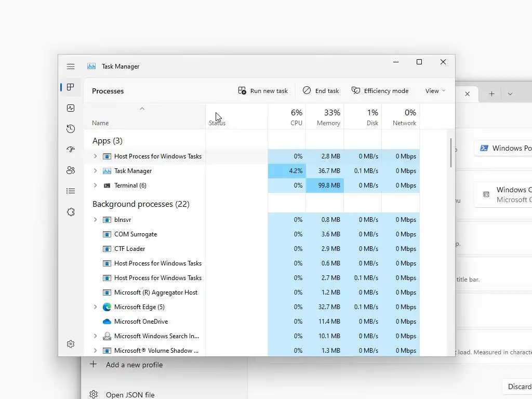Screen dimensions: 532x399
Task: Select Microsoft (R) Aggregator Host row
Action: coord(252,292)
